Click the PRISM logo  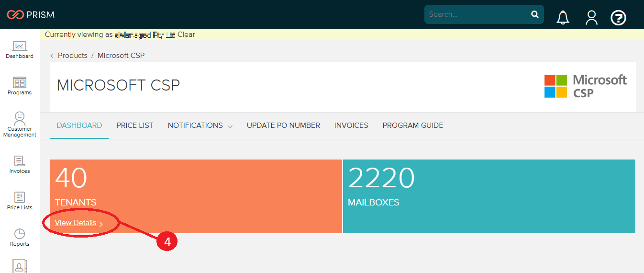click(x=31, y=14)
